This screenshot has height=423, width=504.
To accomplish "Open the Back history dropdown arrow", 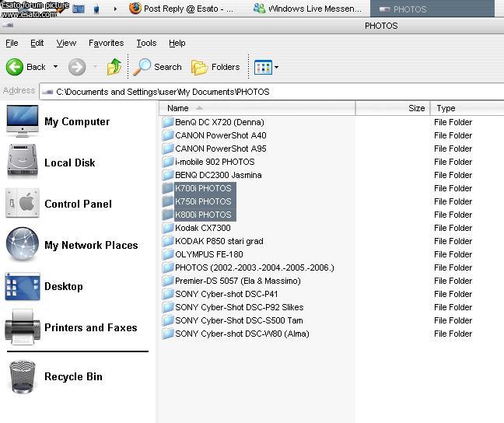I will coord(55,67).
